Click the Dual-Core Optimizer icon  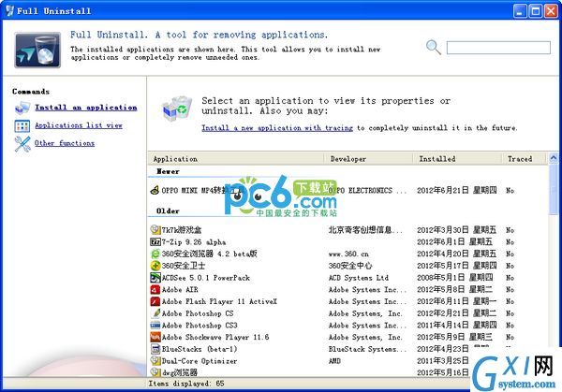155,360
